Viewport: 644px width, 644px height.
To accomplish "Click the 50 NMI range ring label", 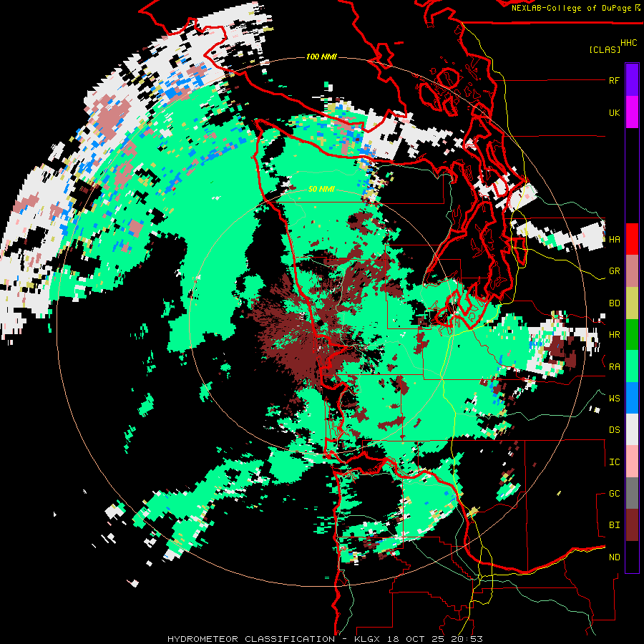I will [x=321, y=189].
